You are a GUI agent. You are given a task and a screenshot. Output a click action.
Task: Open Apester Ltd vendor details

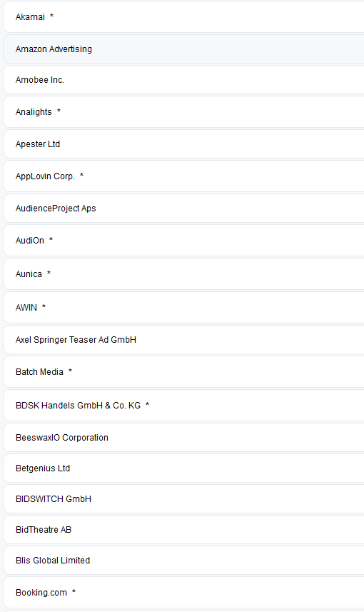[x=183, y=144]
